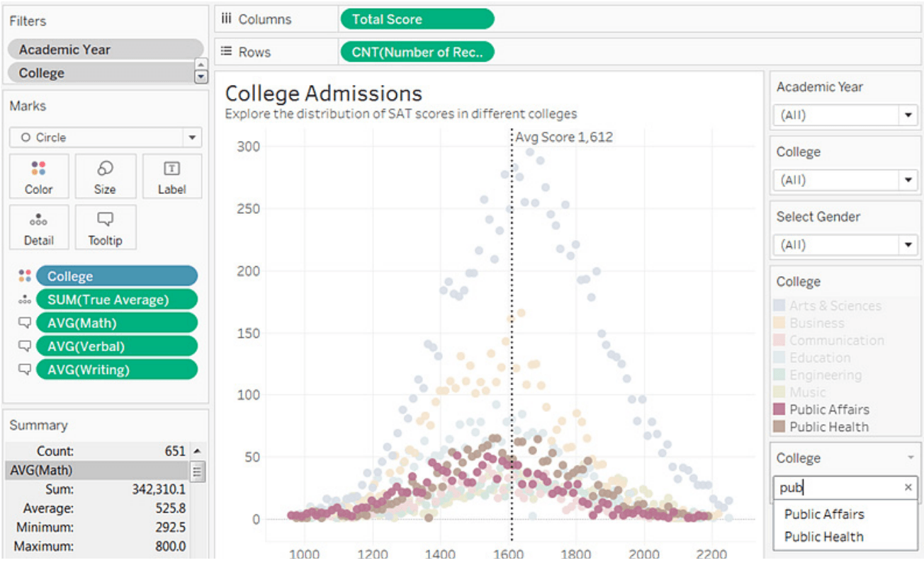Click tooltip icon beside AVG(Math)

click(x=25, y=323)
